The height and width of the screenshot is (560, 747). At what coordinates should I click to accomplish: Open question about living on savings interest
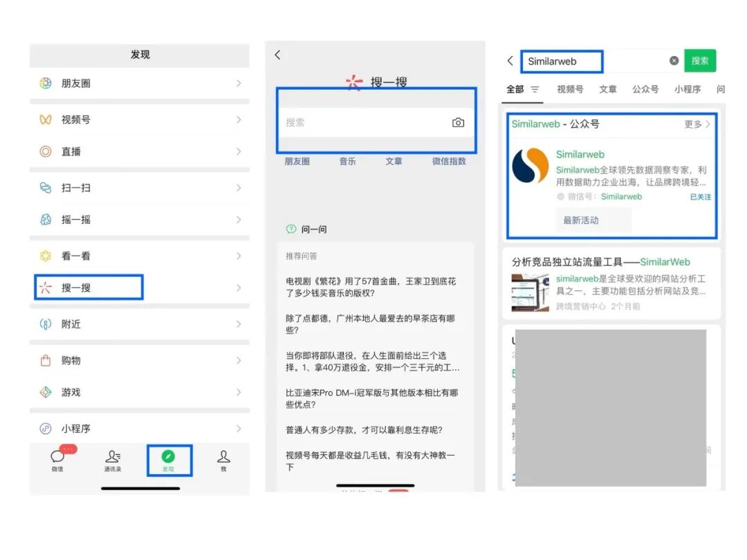tap(364, 430)
